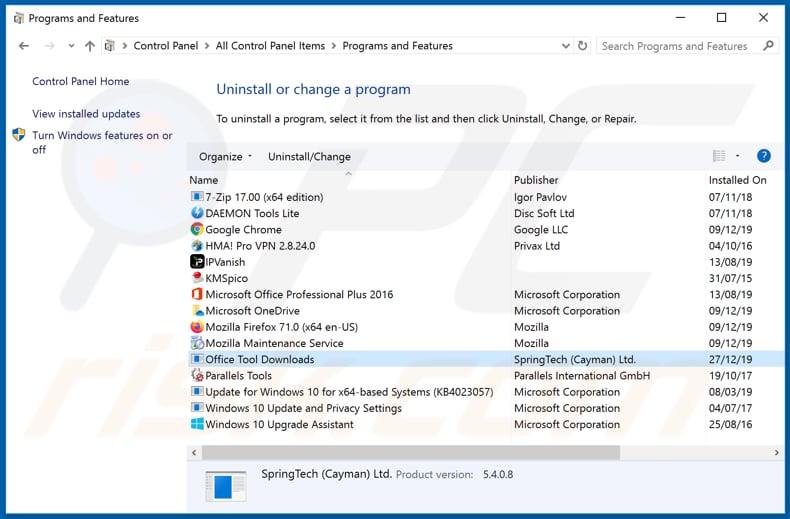The image size is (790, 519).
Task: Click the address bar Control Panel icon
Action: tap(109, 46)
